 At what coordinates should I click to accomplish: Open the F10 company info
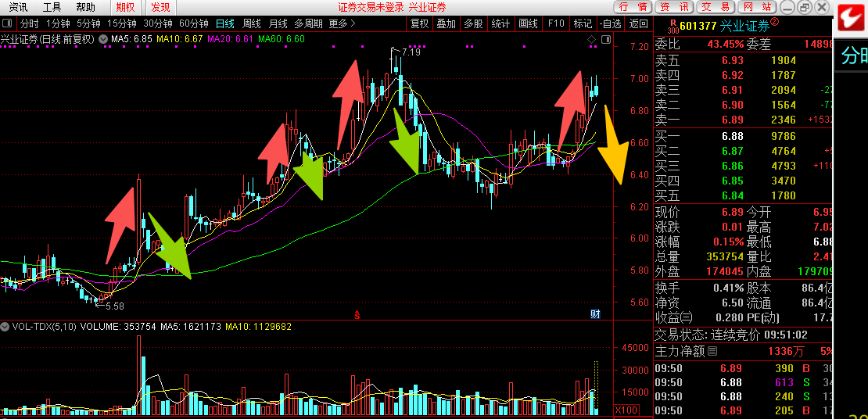[556, 23]
